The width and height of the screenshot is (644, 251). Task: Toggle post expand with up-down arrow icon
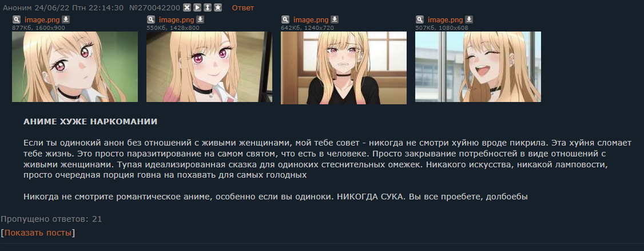(x=208, y=7)
